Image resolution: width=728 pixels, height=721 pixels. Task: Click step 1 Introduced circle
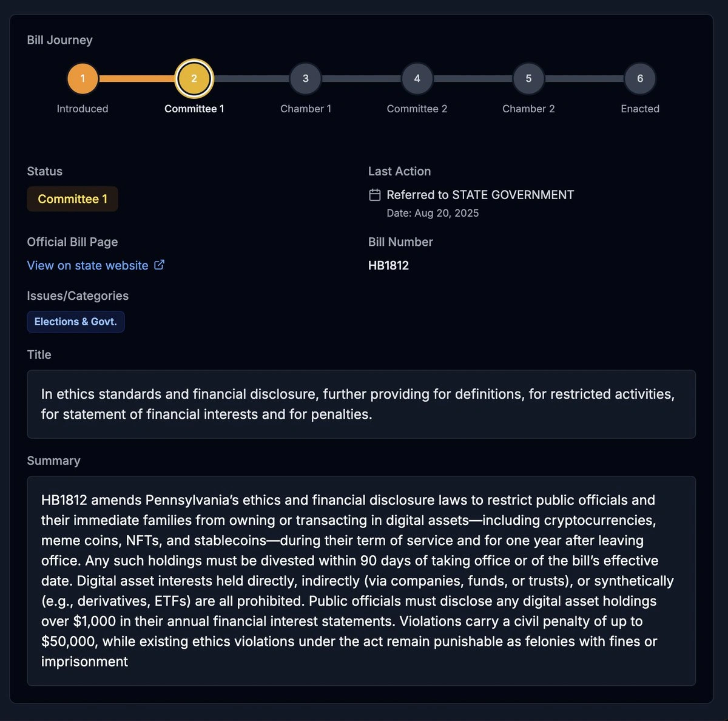click(x=83, y=79)
